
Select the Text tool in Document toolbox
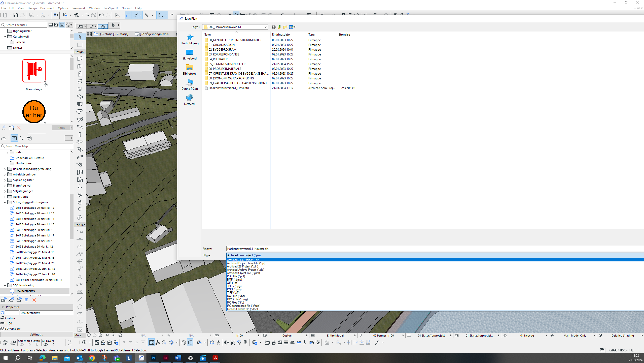(x=80, y=277)
